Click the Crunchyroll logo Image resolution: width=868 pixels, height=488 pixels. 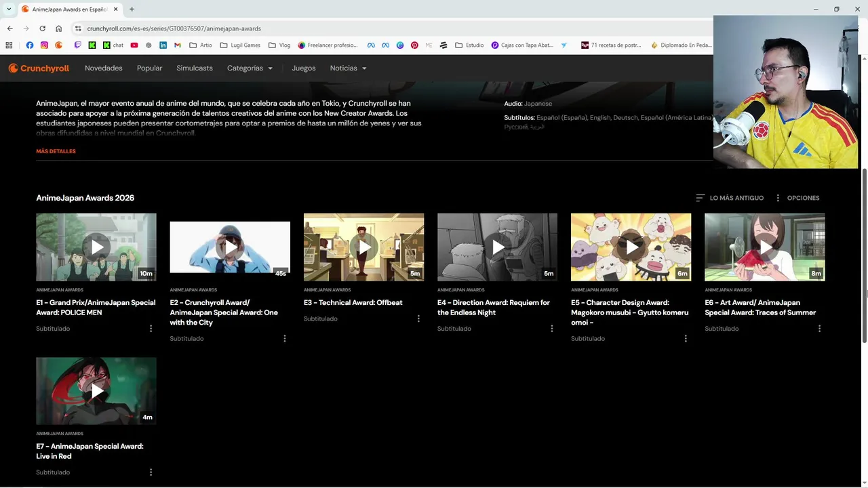(x=39, y=68)
